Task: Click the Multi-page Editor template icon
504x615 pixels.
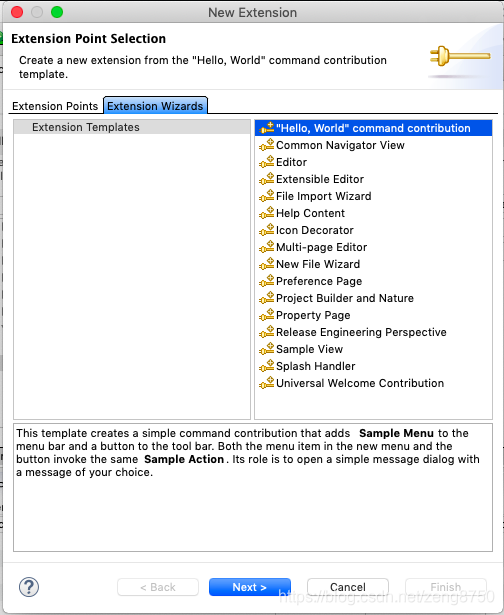Action: coord(267,247)
